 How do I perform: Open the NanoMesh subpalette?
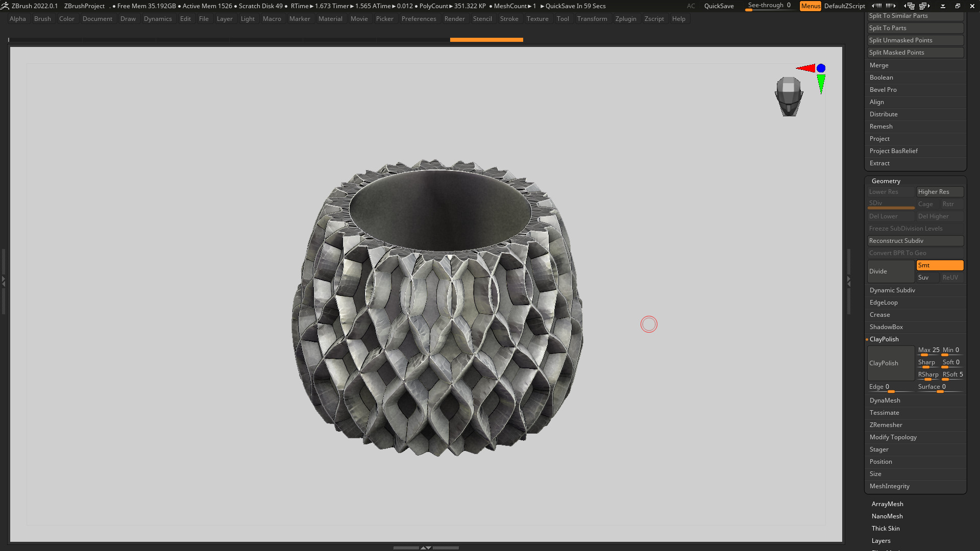tap(887, 516)
